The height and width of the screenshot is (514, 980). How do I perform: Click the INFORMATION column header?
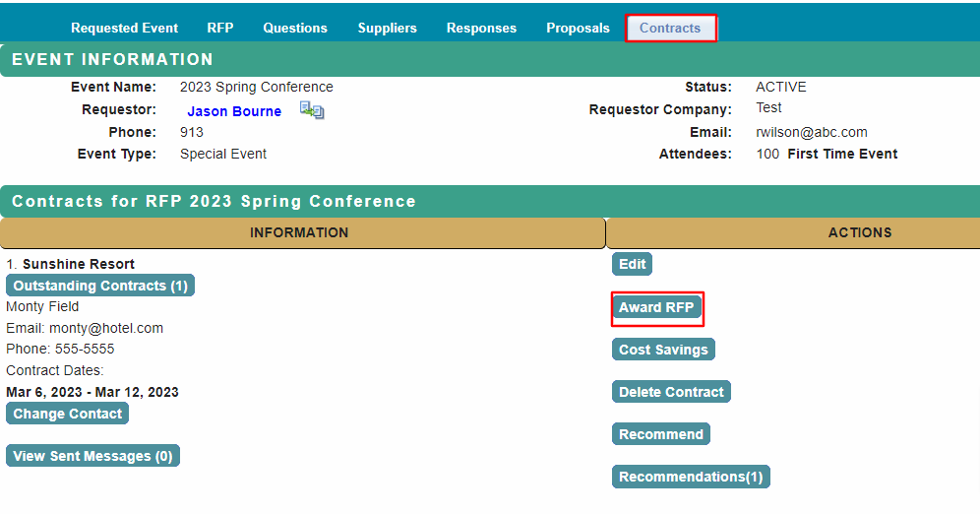[x=299, y=233]
